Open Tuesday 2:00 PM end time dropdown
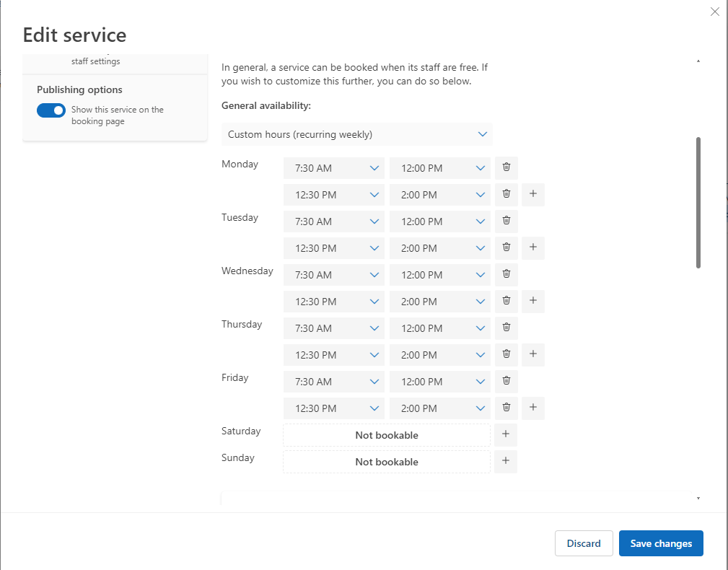728x570 pixels. [x=439, y=248]
